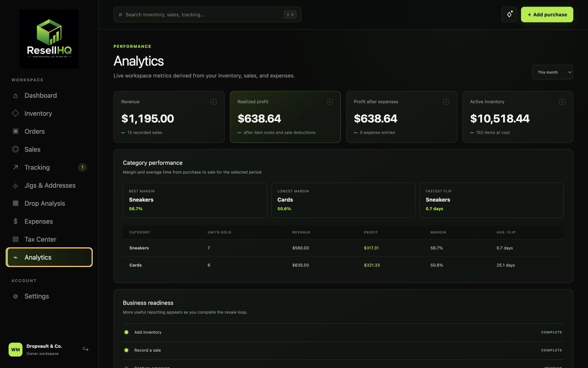Open Dashboard from the sidebar
This screenshot has height=368, width=588.
49,96
